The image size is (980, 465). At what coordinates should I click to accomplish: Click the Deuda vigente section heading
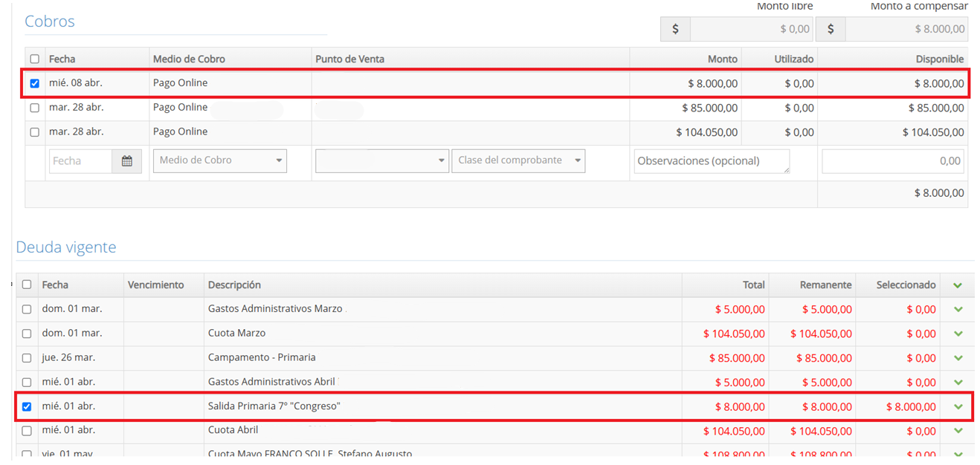66,247
